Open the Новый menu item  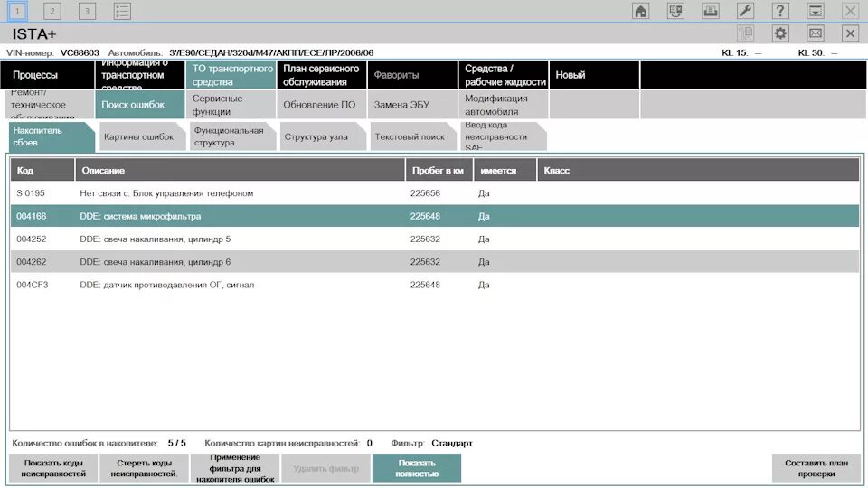(594, 75)
